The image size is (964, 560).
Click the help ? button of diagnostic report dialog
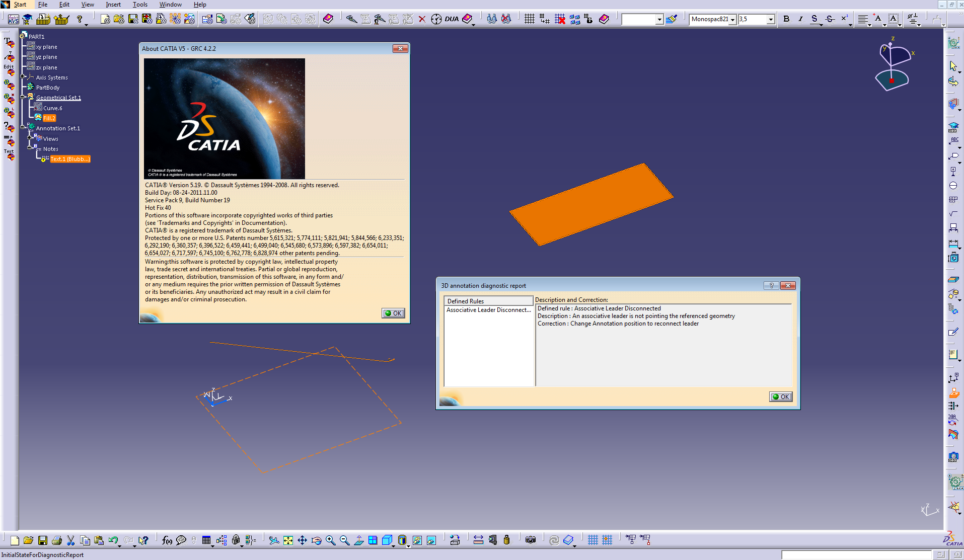[x=771, y=286]
